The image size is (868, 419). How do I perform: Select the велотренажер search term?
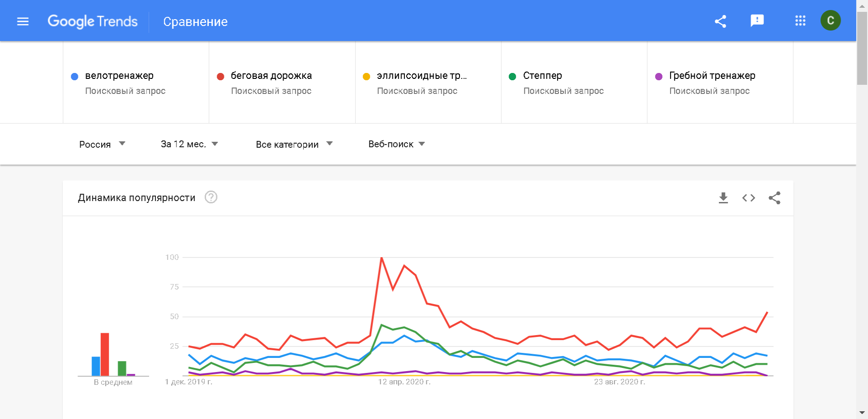(119, 76)
